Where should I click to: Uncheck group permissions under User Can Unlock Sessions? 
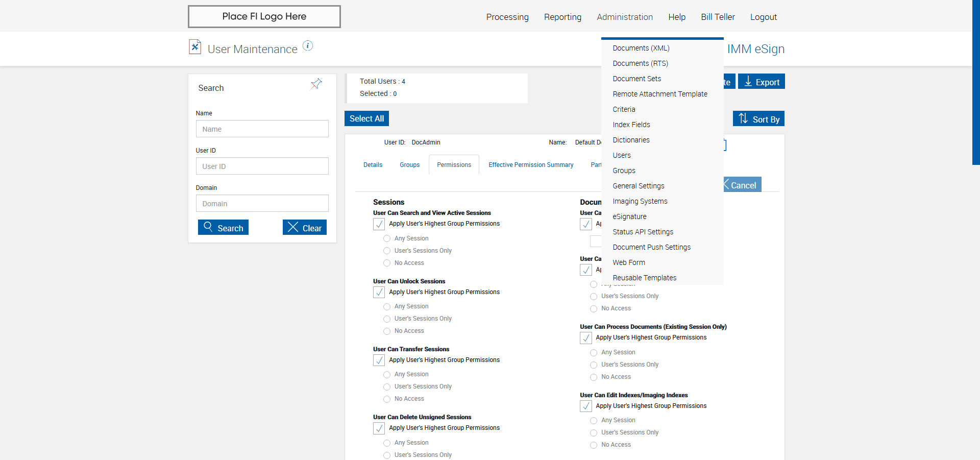379,293
